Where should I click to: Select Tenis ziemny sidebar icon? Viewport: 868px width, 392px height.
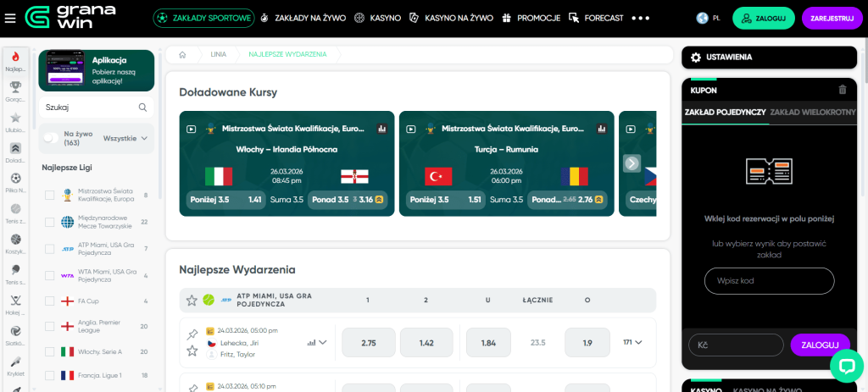tap(15, 209)
